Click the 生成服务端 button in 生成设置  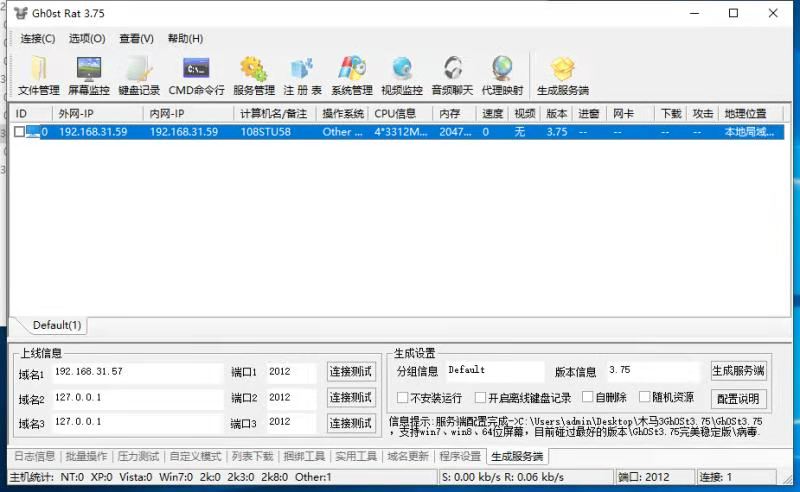pos(738,371)
